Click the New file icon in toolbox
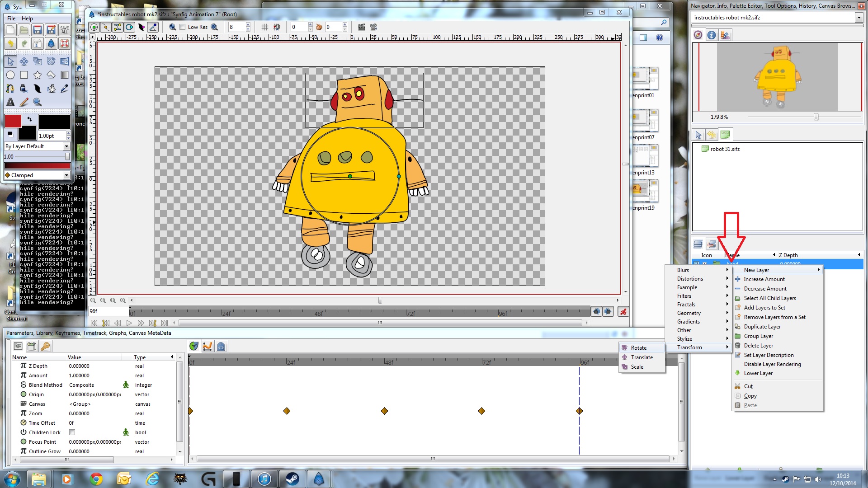This screenshot has width=868, height=488. pos(10,30)
